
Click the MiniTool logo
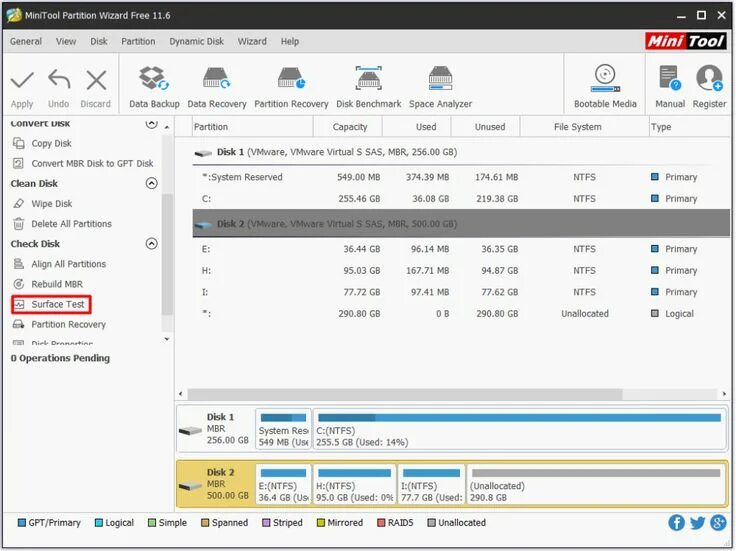coord(686,41)
